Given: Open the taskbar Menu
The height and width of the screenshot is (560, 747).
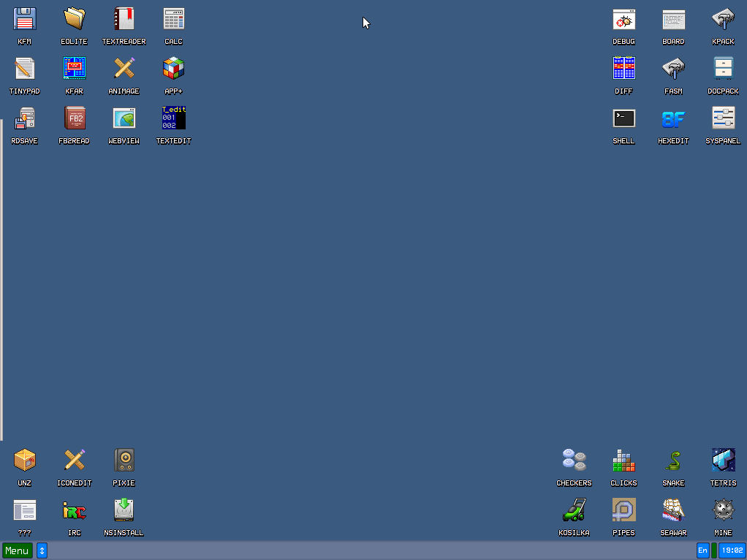Looking at the screenshot, I should click(16, 550).
